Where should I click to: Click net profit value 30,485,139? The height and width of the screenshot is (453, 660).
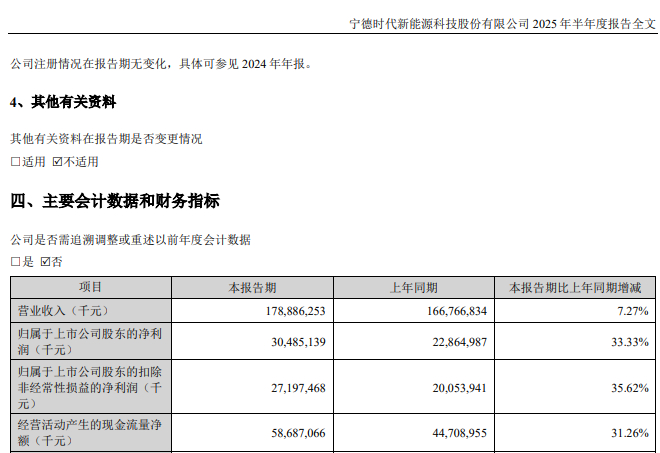298,342
